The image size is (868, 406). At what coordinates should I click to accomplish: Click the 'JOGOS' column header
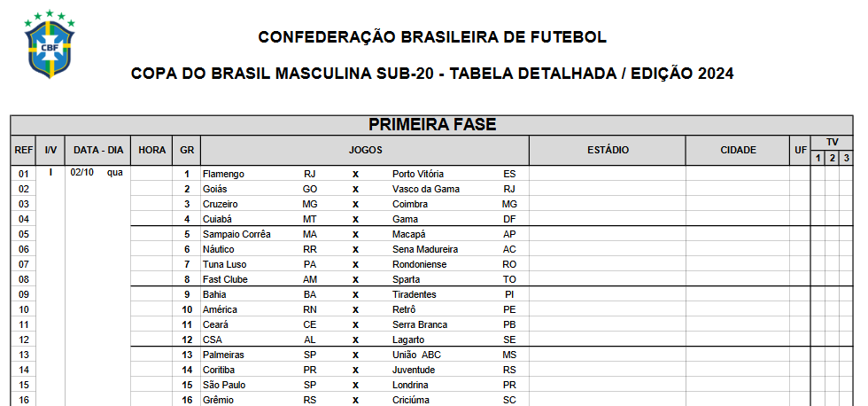coord(365,150)
